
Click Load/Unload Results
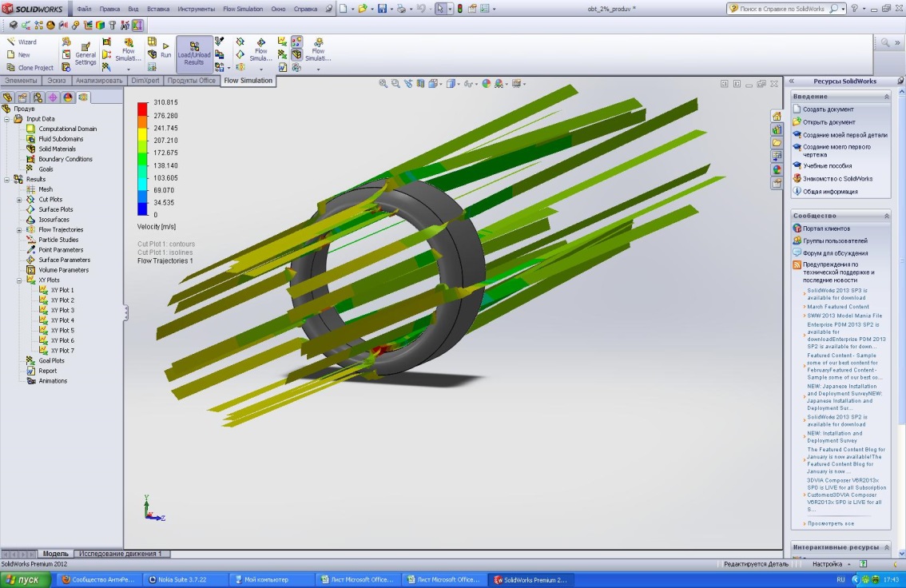(194, 54)
